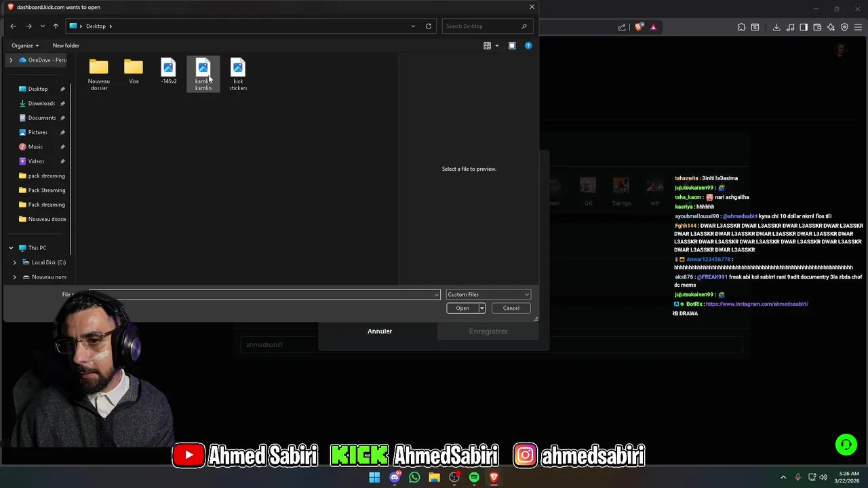Open Brave Shields lion icon
The height and width of the screenshot is (488, 868).
click(x=639, y=27)
